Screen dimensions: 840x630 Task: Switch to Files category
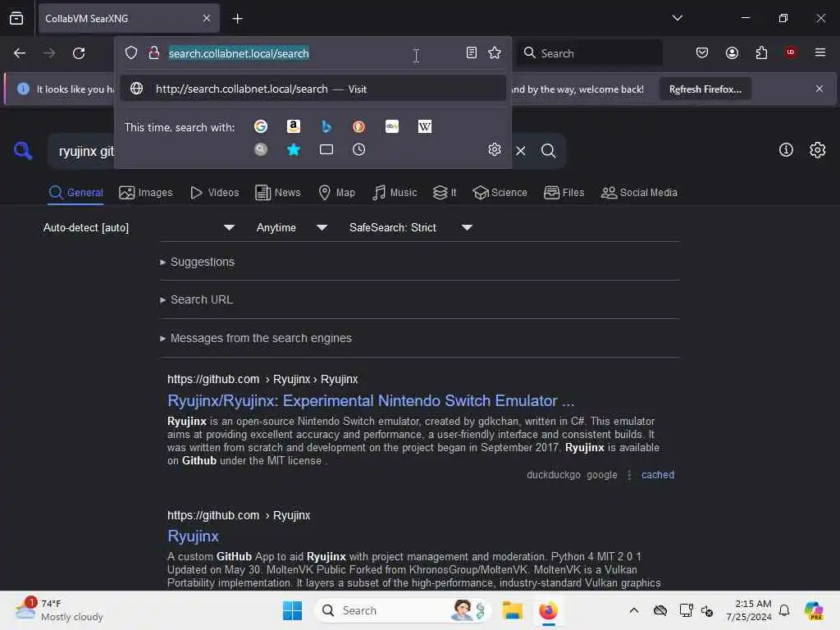(x=564, y=192)
